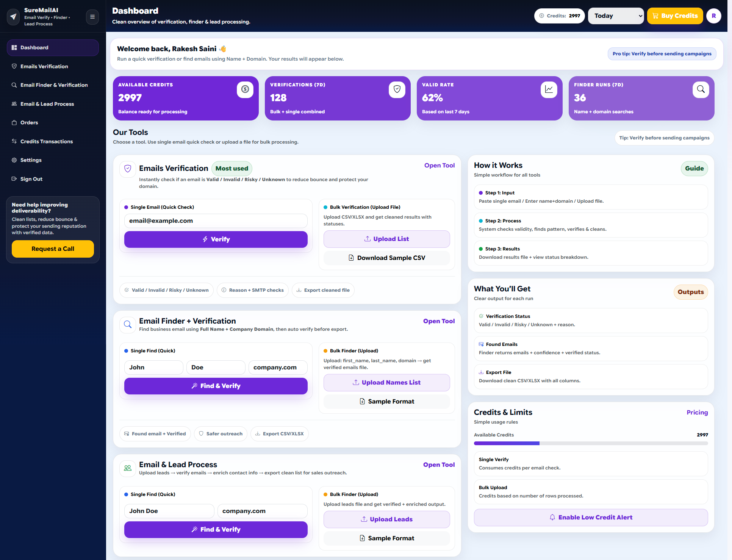Click the Valid Rate chart icon
This screenshot has height=560, width=732.
pyautogui.click(x=549, y=89)
